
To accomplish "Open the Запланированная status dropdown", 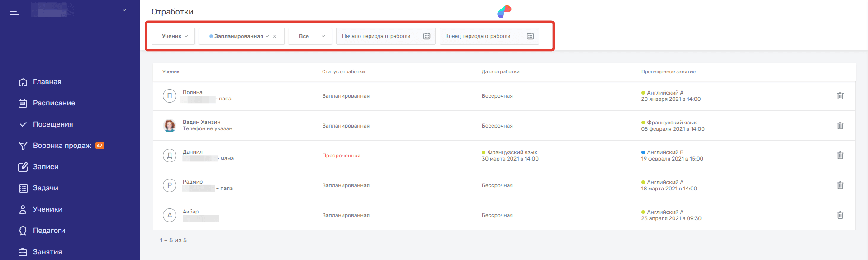I will tap(238, 36).
